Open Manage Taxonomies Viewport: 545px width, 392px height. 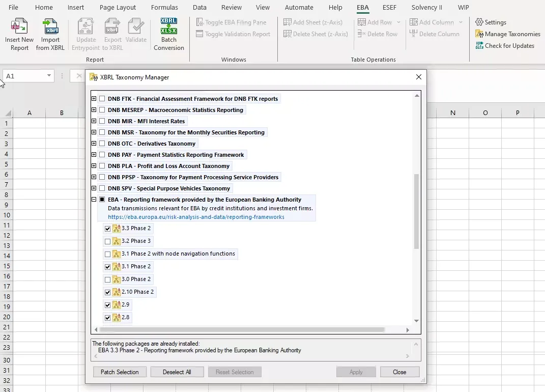tap(508, 34)
